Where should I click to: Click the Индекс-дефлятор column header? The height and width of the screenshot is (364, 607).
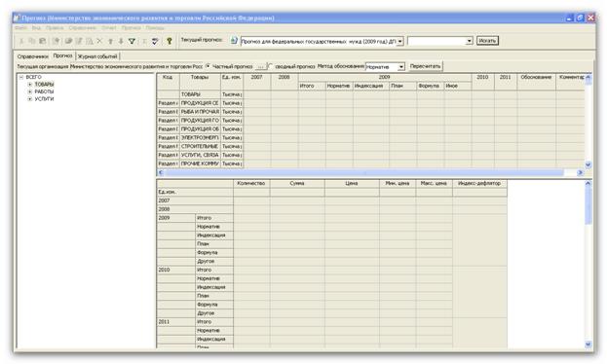(x=479, y=183)
